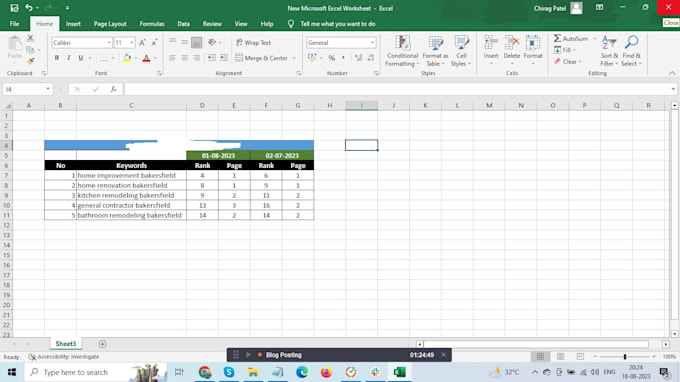Open Excel from the Windows taskbar
Viewport: 680px width, 382px height.
coord(399,372)
